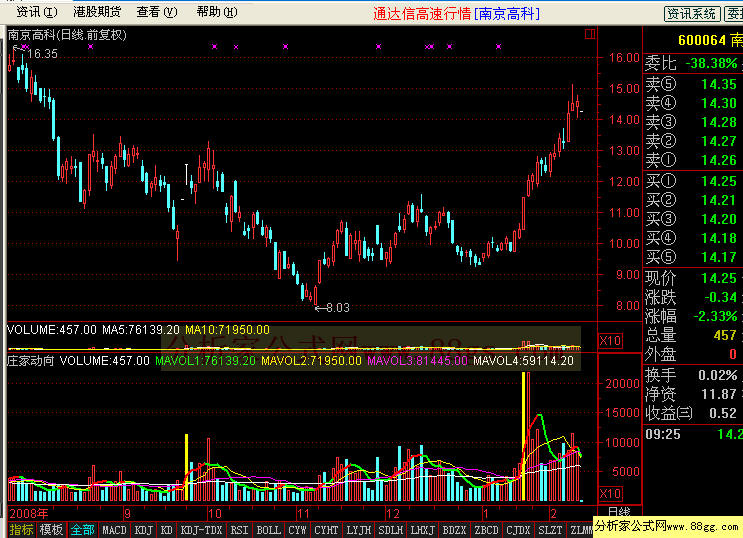Select the RSI indicator tab
The width and height of the screenshot is (743, 538).
239,530
